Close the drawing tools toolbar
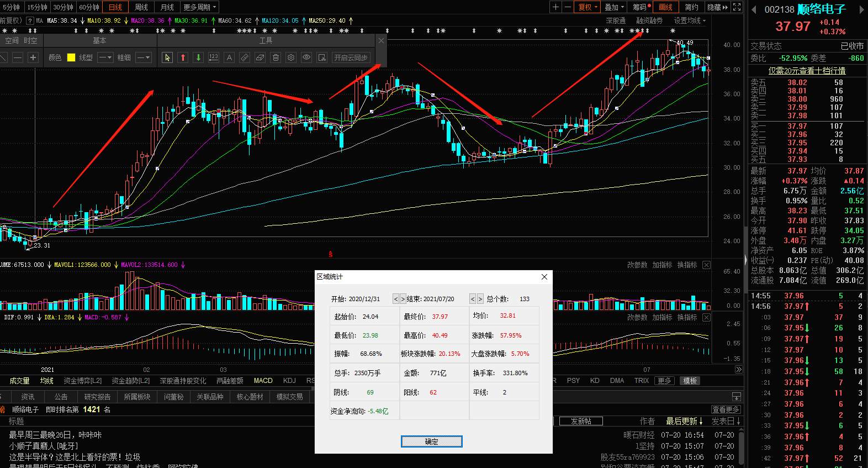The image size is (868, 468). click(381, 40)
